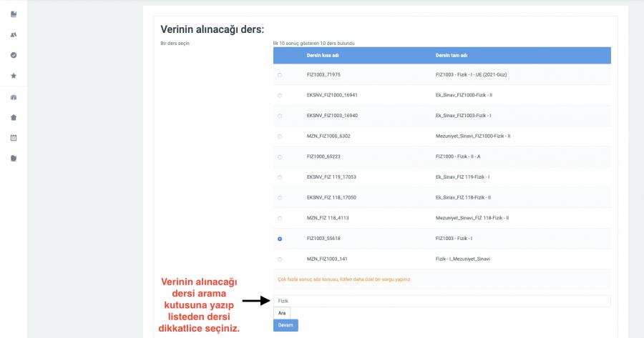Choose radio button for EKSNV_FIZ 119_17053
This screenshot has height=338, width=644.
tap(279, 177)
